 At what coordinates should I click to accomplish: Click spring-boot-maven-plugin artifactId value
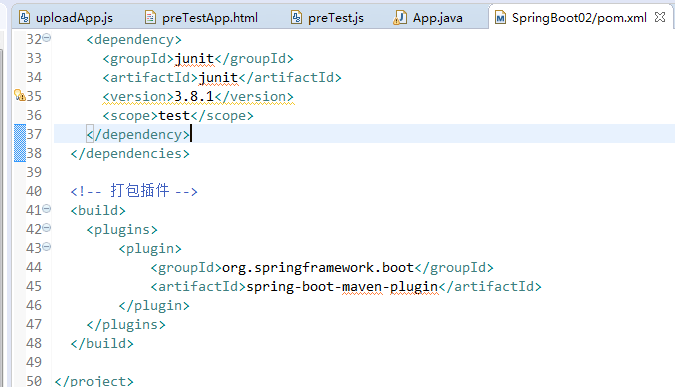click(342, 287)
